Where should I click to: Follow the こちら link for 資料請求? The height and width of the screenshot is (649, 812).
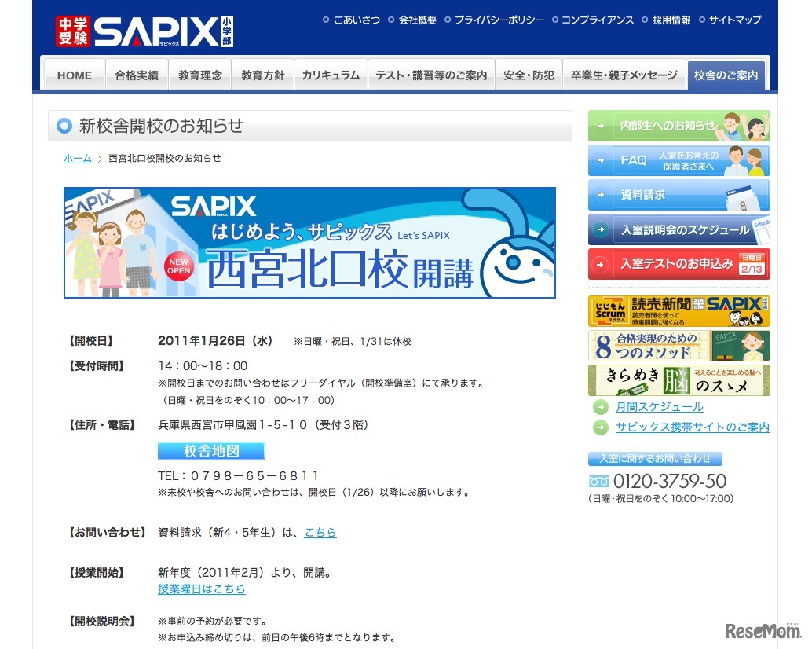[320, 533]
